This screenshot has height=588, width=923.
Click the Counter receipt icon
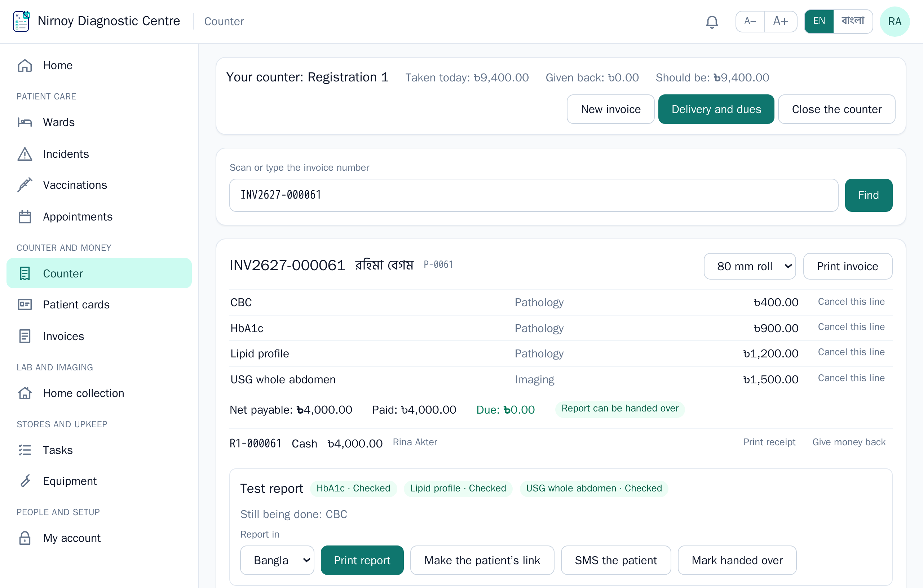coord(25,273)
